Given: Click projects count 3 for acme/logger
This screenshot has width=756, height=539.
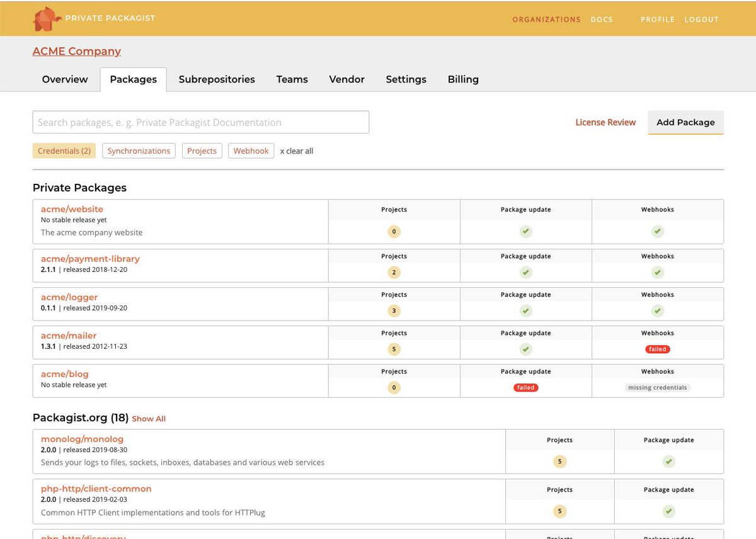Looking at the screenshot, I should (x=394, y=311).
